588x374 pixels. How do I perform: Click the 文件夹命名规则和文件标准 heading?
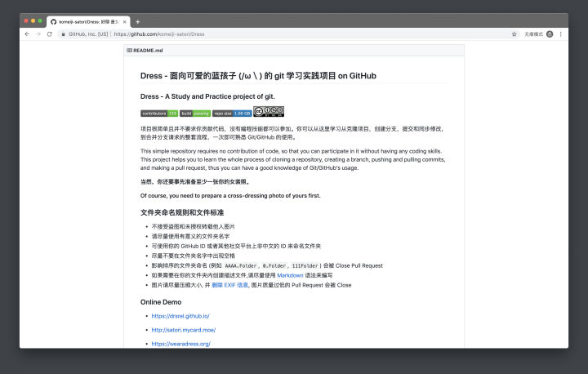pyautogui.click(x=182, y=212)
